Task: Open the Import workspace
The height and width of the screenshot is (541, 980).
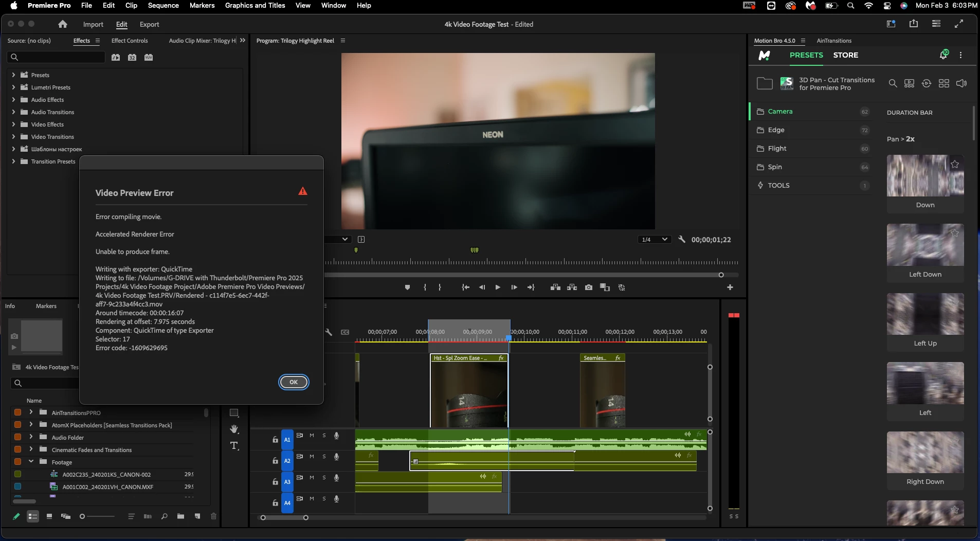Action: [x=93, y=24]
